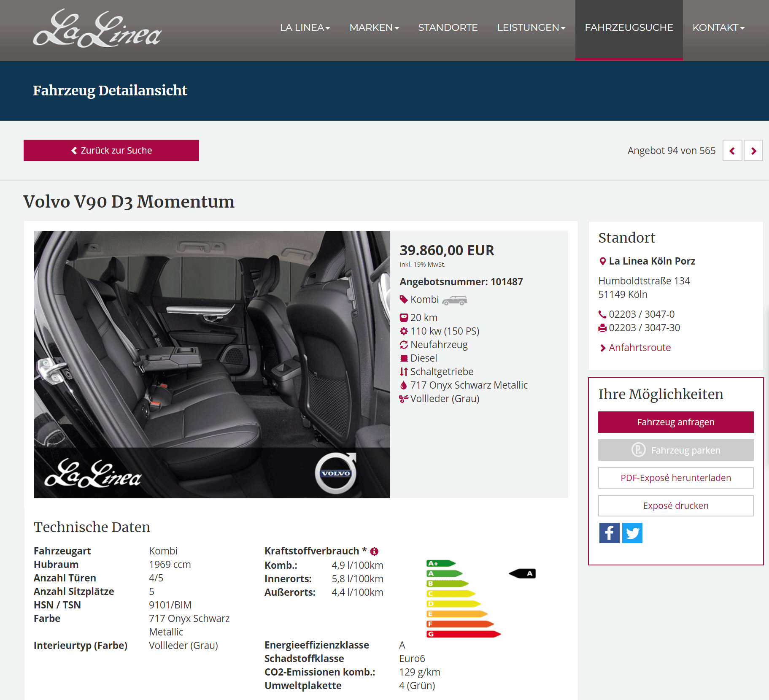Click the Hubraum value 1969 ccm
Viewport: 769px width, 700px height.
tap(170, 565)
